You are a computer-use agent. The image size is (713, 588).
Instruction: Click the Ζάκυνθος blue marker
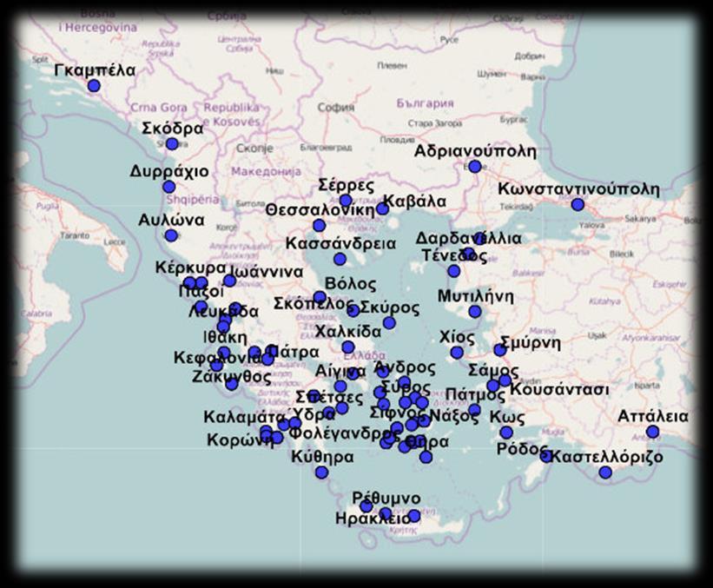(x=232, y=384)
